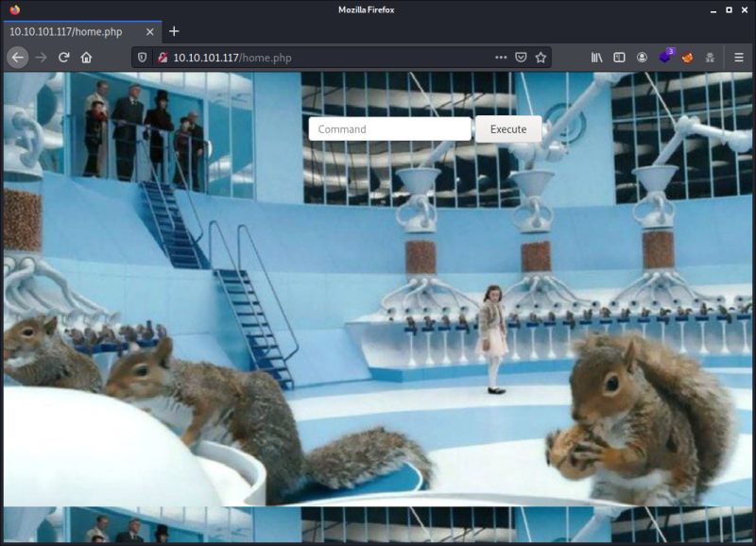Open the page actions three-dot menu
The image size is (756, 546).
click(x=500, y=57)
